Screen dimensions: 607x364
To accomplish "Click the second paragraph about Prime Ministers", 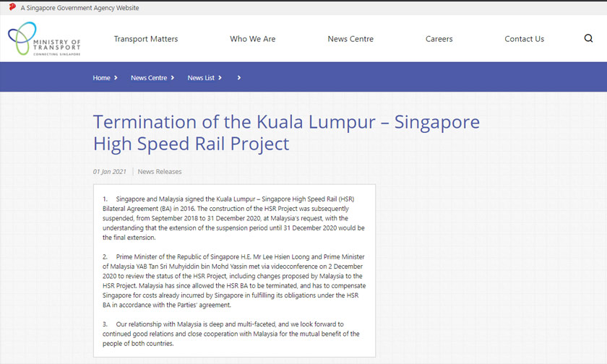I will click(x=233, y=281).
